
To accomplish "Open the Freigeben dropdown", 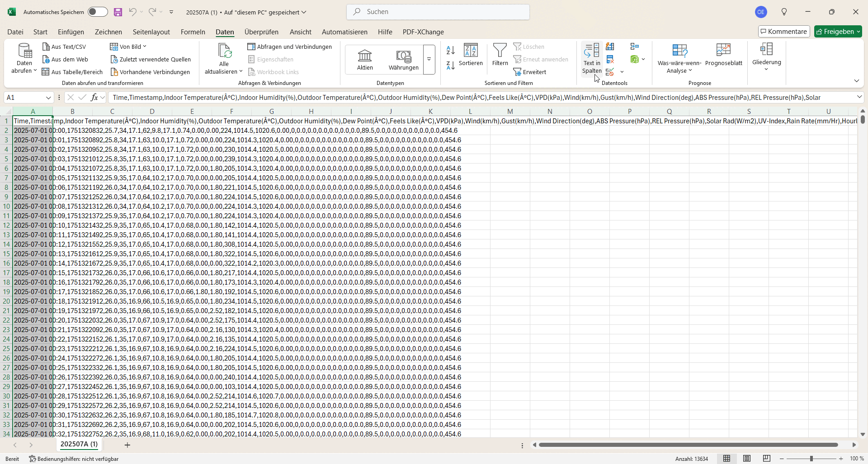I will coord(858,32).
